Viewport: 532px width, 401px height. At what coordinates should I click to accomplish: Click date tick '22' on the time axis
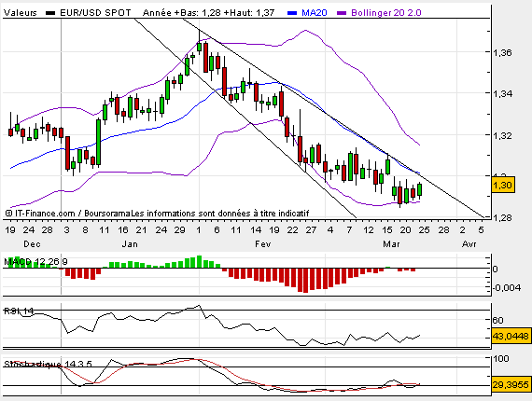[292, 230]
